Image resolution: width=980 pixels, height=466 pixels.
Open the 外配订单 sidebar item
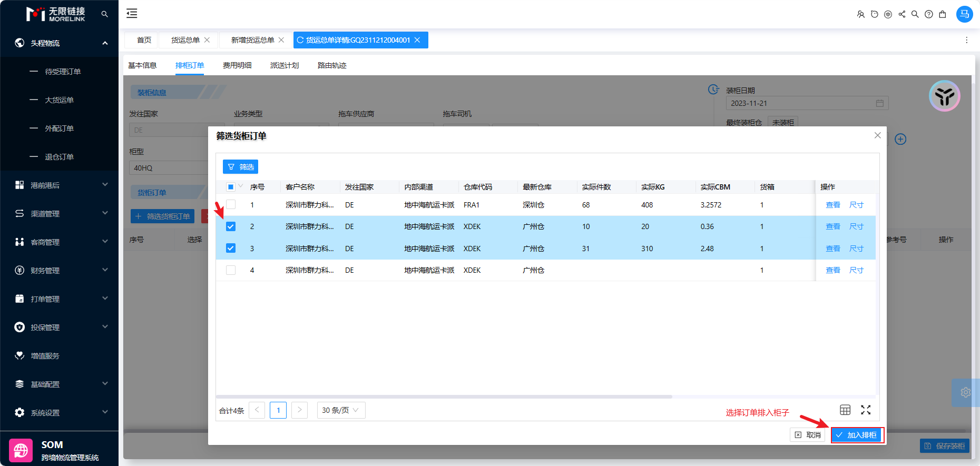(59, 128)
